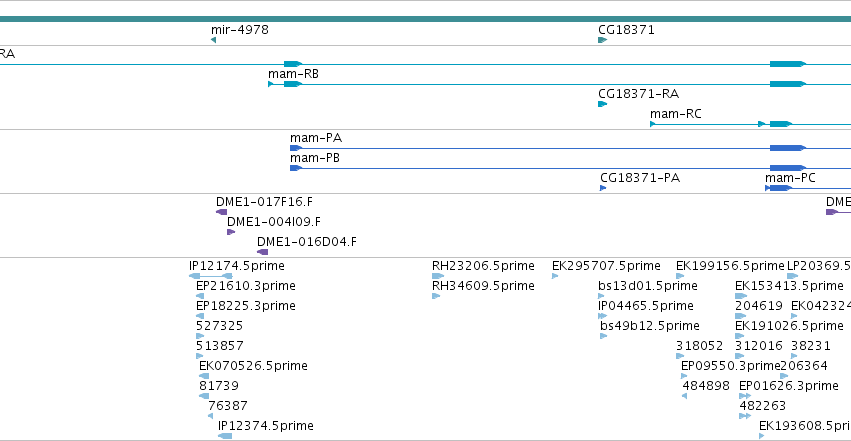Click the mam-PA protein label
The height and width of the screenshot is (441, 851).
(316, 138)
